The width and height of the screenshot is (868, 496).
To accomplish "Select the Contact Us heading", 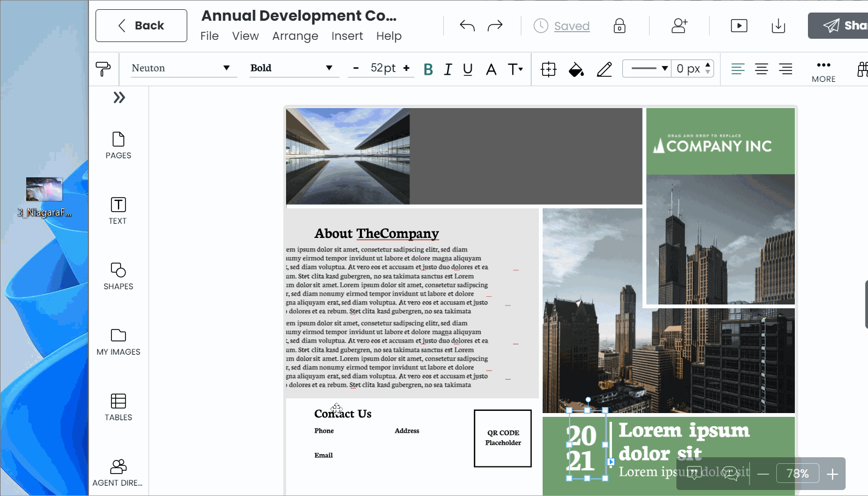I will 343,414.
